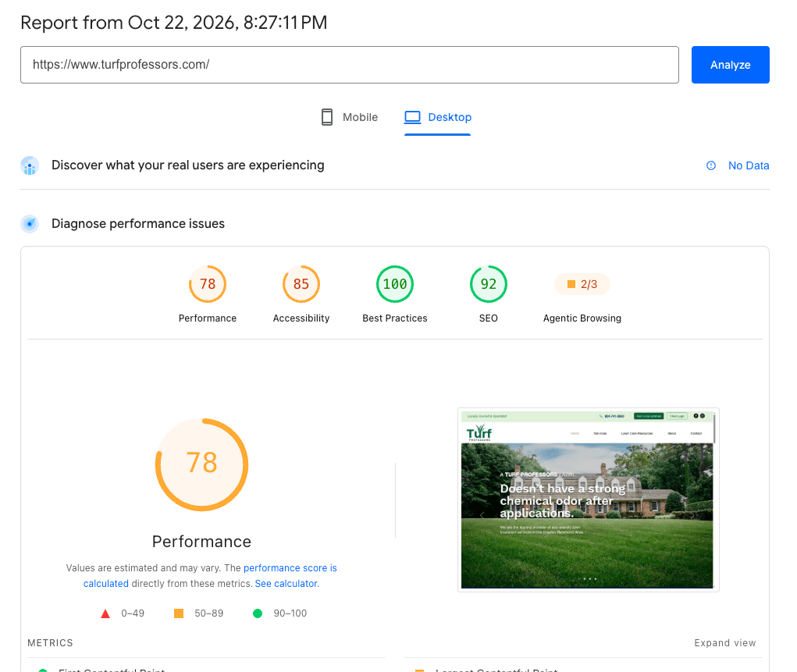Click the red triangle 0–49 legend icon
This screenshot has height=672, width=797.
(x=105, y=613)
